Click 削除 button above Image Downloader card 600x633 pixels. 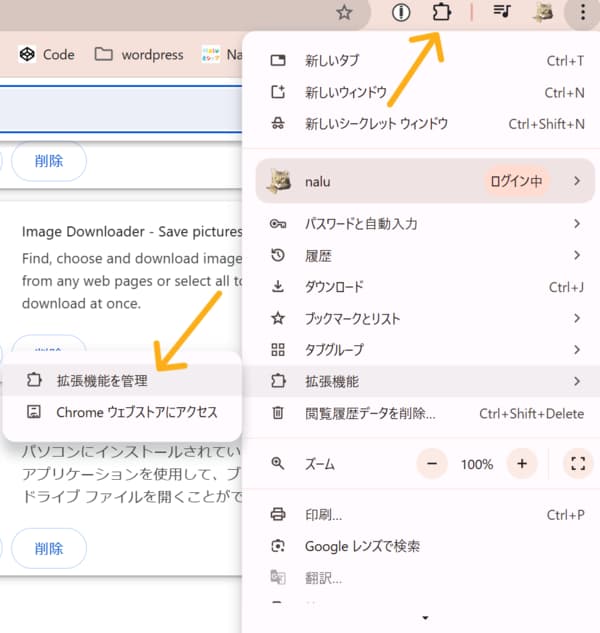[49, 161]
